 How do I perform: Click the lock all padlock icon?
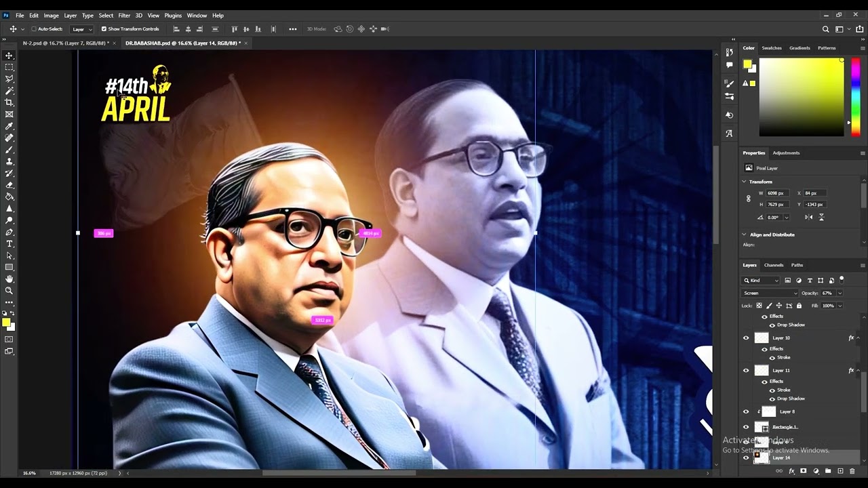tap(799, 306)
